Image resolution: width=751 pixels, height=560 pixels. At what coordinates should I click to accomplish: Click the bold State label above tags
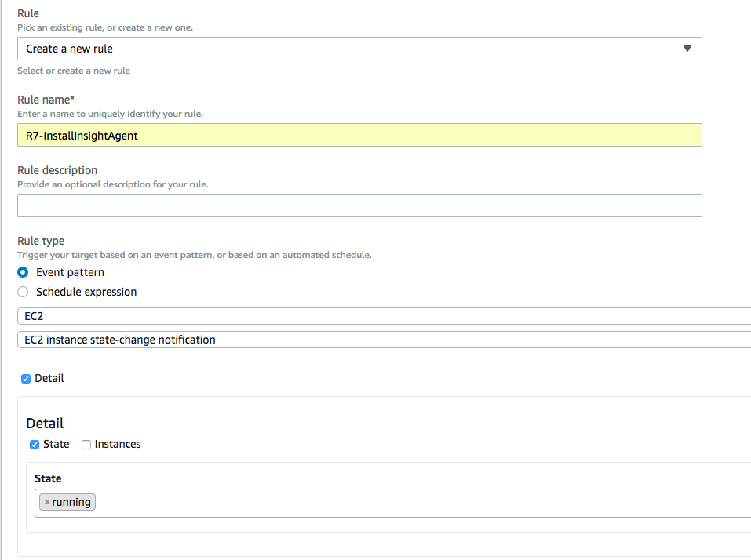click(48, 478)
